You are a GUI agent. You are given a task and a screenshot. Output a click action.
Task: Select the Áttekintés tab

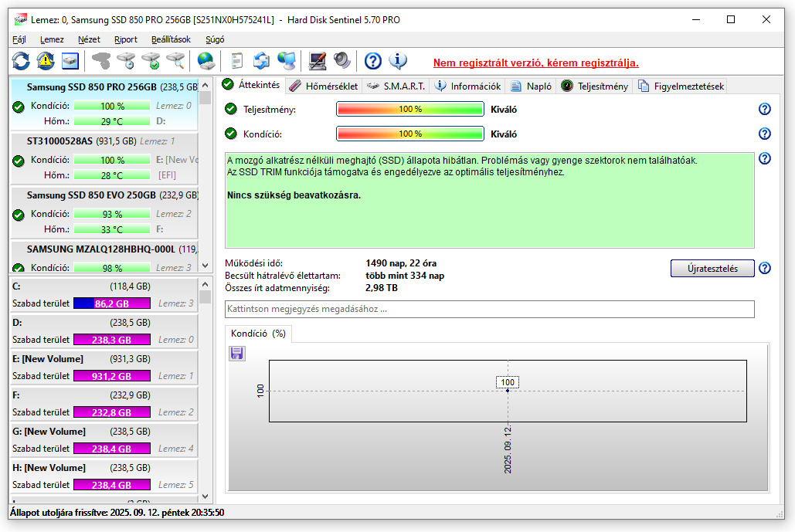[x=252, y=85]
